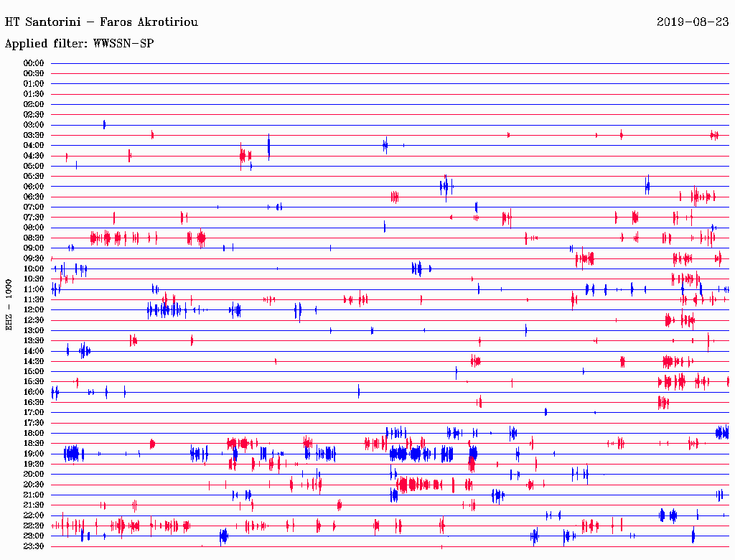Click the 10:00 time label

(x=34, y=269)
